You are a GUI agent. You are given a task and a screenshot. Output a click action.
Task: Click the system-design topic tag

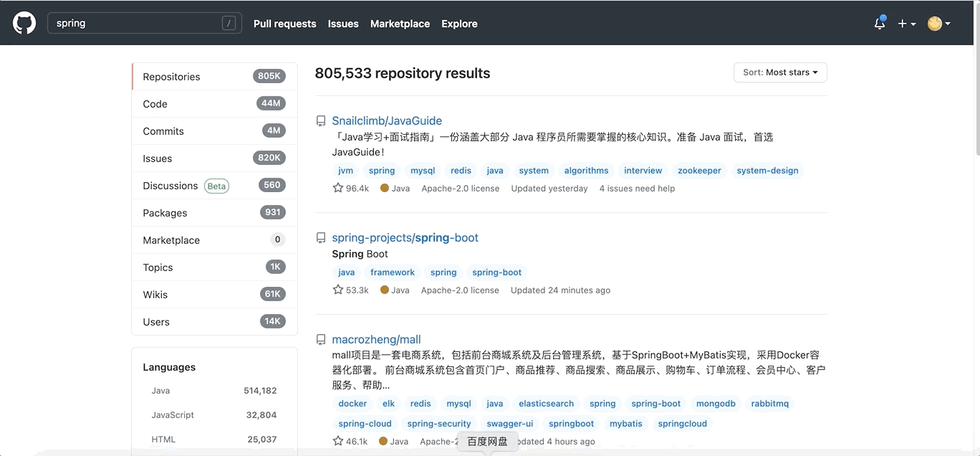click(768, 171)
